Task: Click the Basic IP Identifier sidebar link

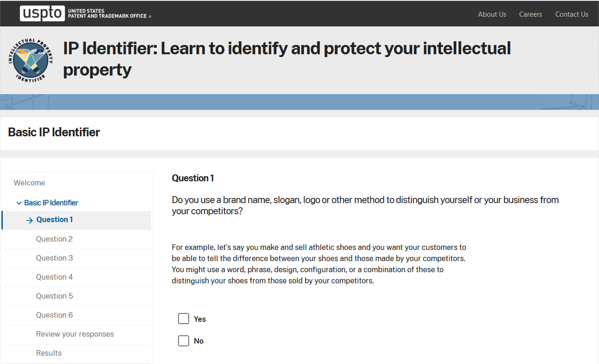Action: click(51, 203)
